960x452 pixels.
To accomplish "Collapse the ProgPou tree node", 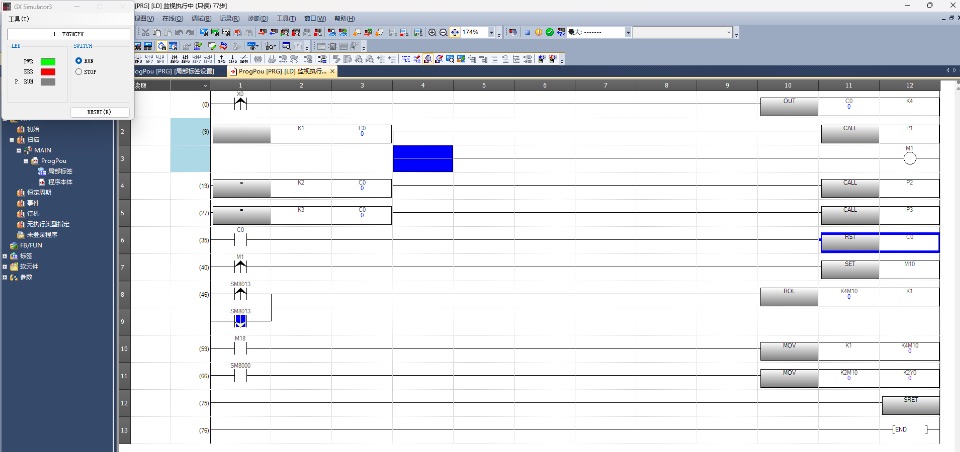I will coord(26,161).
